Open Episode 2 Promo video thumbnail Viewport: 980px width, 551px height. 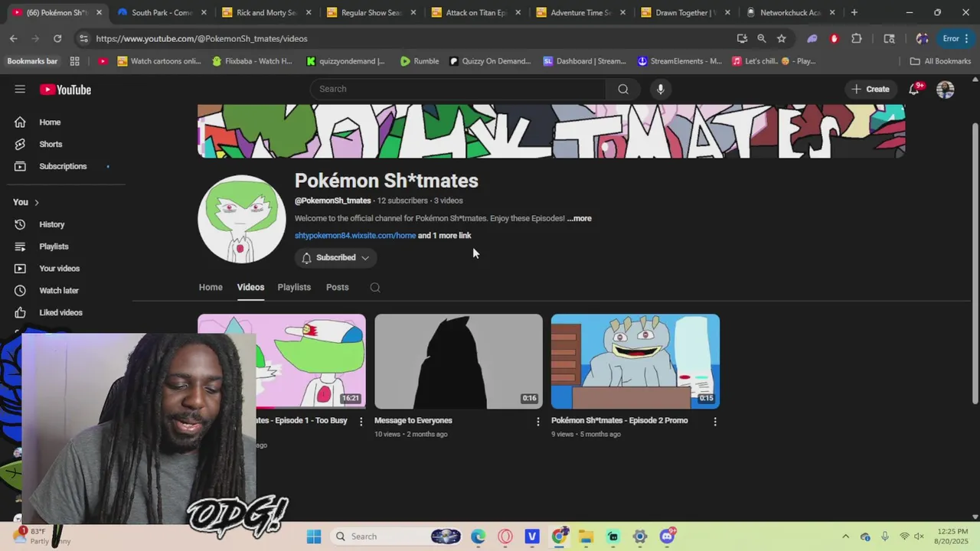point(635,361)
